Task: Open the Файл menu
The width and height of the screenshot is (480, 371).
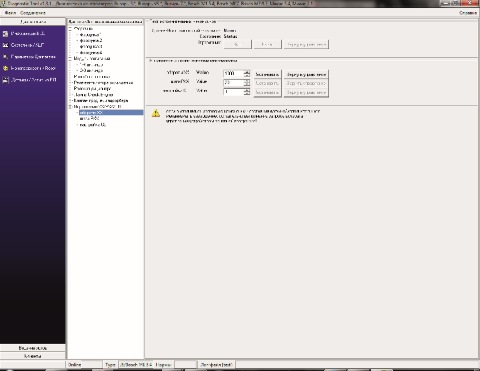Action: 10,13
